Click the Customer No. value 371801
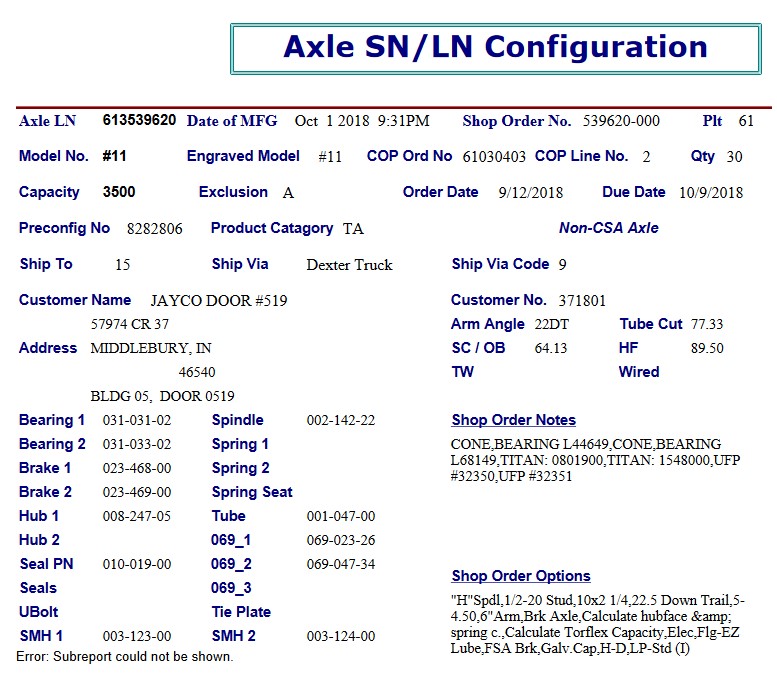Viewport: 777px width, 697px height. [x=582, y=300]
